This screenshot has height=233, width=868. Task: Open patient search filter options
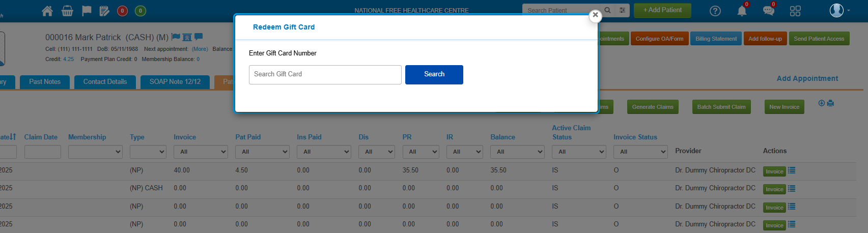click(x=622, y=10)
